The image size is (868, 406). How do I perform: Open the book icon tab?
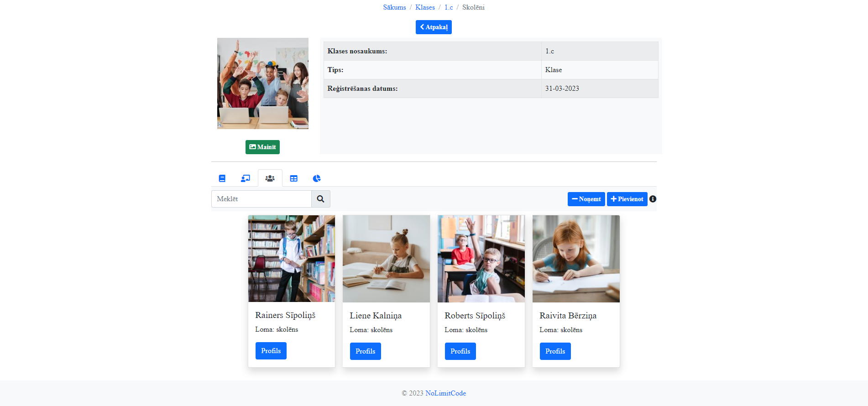222,178
